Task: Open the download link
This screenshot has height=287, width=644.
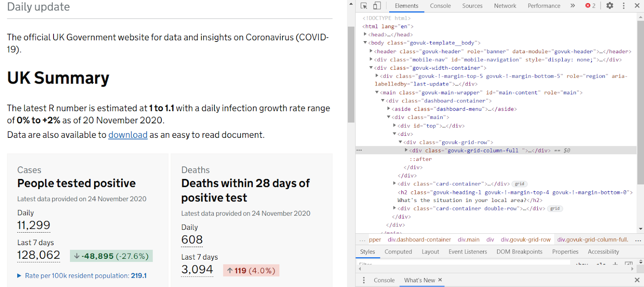Action: tap(128, 135)
